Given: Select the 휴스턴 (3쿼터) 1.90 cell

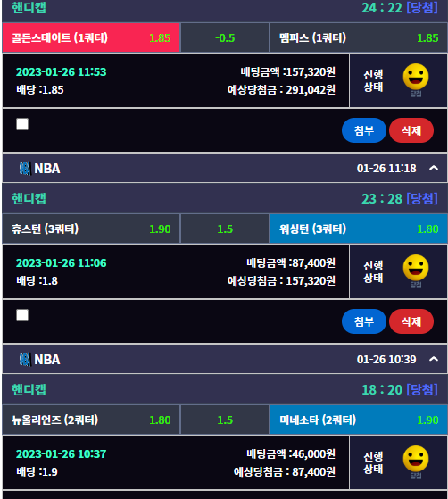Looking at the screenshot, I should (91, 229).
